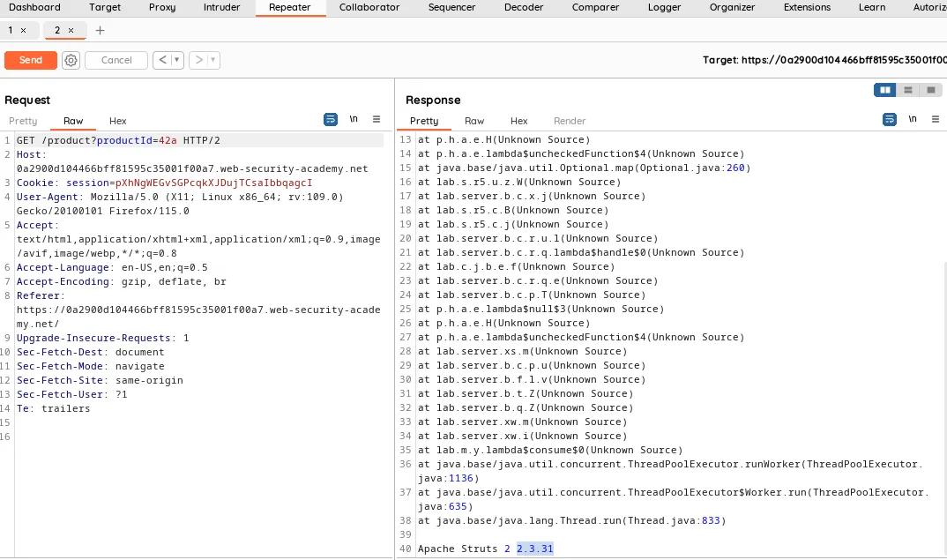Viewport: 947px width, 560px height.
Task: Switch to Repeater sub-tab 1
Action: pyautogui.click(x=11, y=30)
